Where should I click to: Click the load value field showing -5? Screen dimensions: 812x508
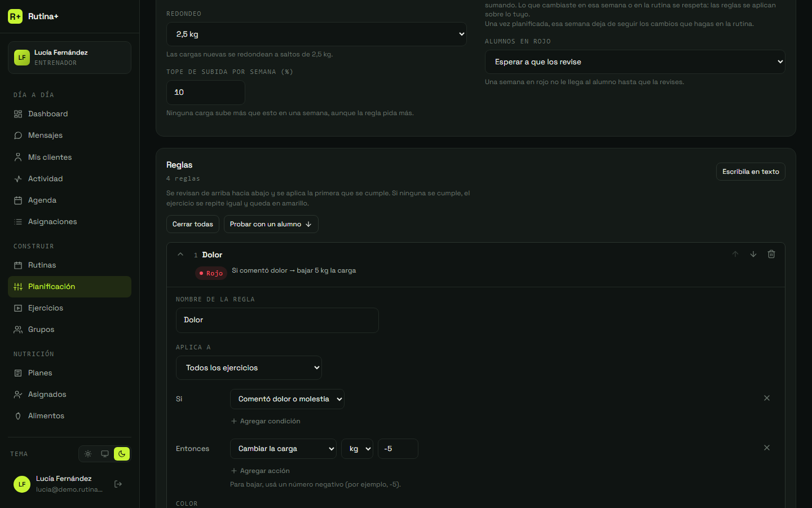click(x=398, y=449)
